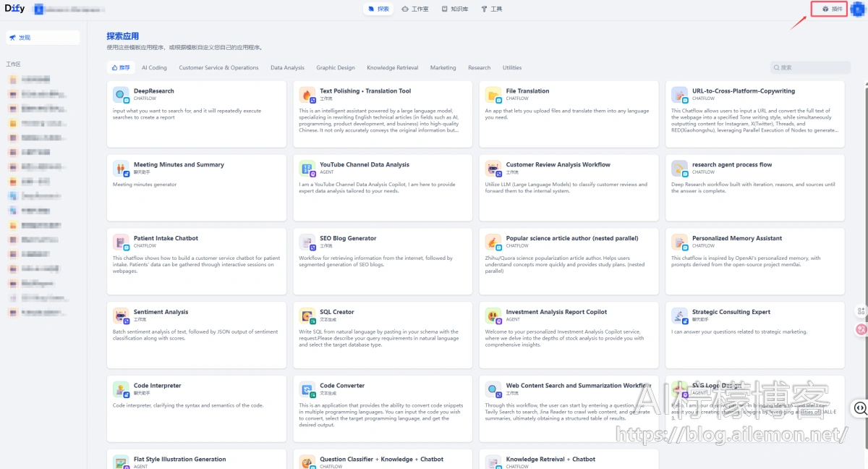The image size is (868, 469).
Task: Select the File Translation app icon
Action: click(493, 95)
